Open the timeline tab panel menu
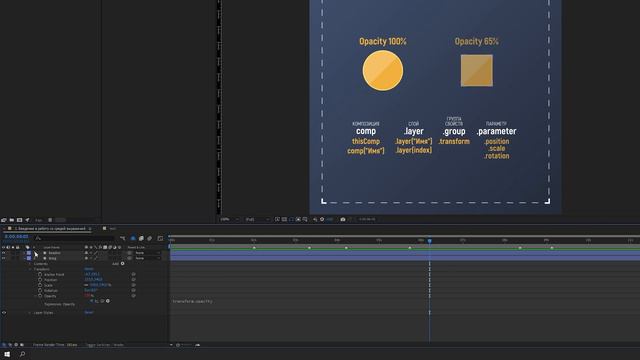Image resolution: width=640 pixels, height=360 pixels. 90,229
